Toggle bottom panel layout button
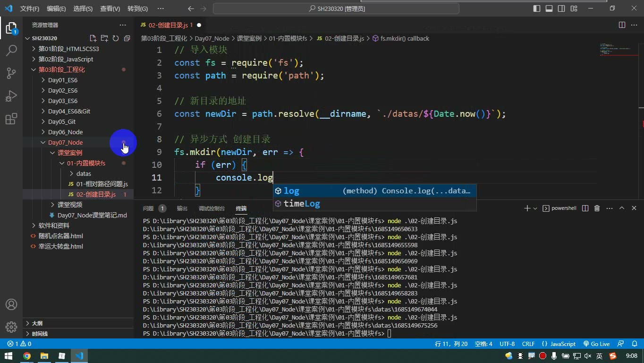The width and height of the screenshot is (644, 363). (x=549, y=9)
